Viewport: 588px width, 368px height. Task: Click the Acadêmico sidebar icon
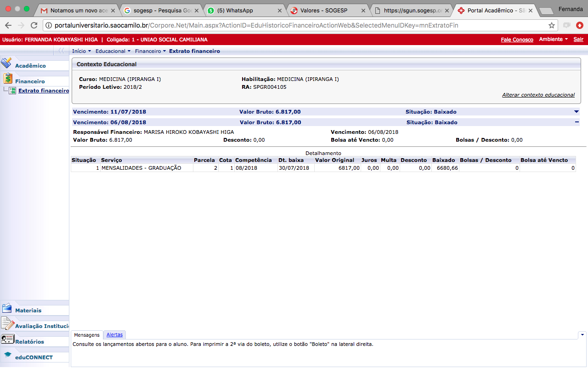pos(6,64)
